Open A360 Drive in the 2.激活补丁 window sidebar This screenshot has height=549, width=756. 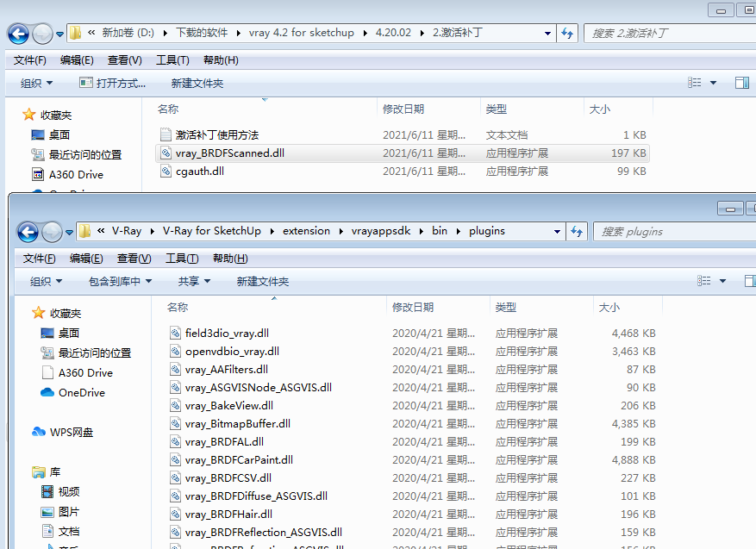tap(67, 174)
